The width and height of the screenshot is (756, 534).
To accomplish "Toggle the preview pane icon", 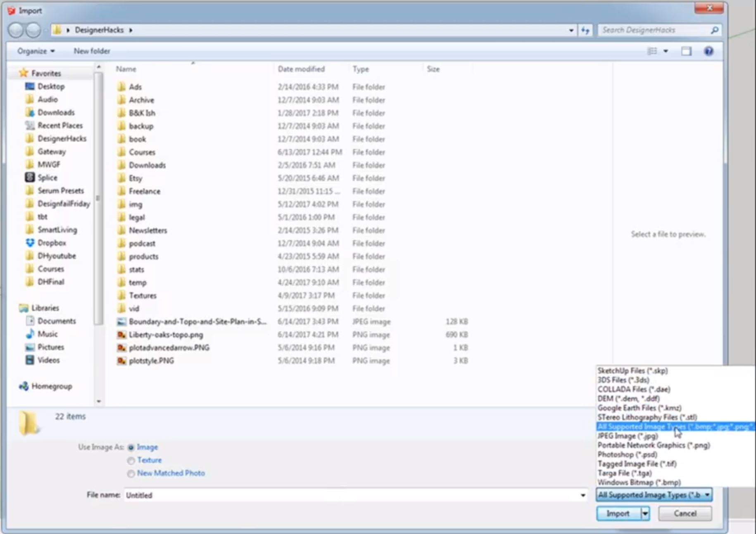I will (686, 51).
